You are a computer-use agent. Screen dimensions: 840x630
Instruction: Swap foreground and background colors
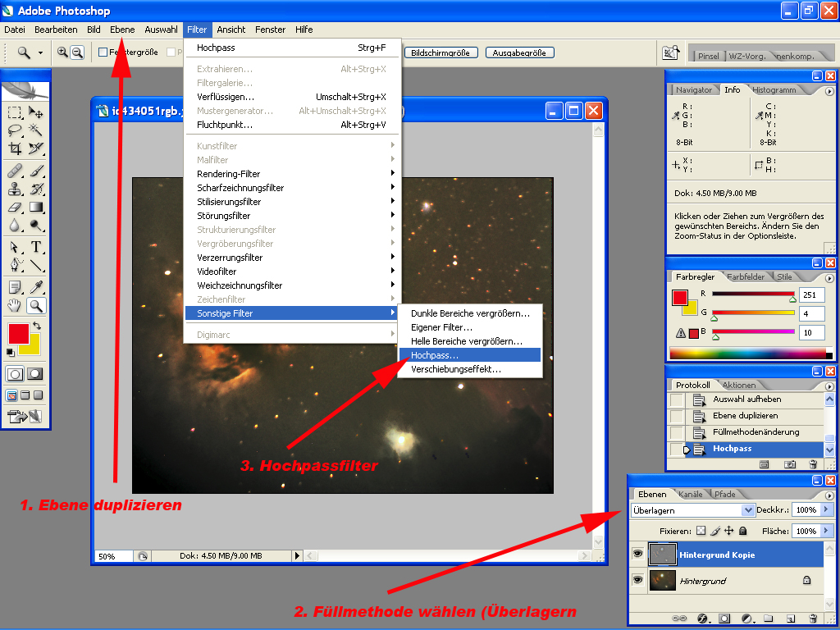[36, 325]
